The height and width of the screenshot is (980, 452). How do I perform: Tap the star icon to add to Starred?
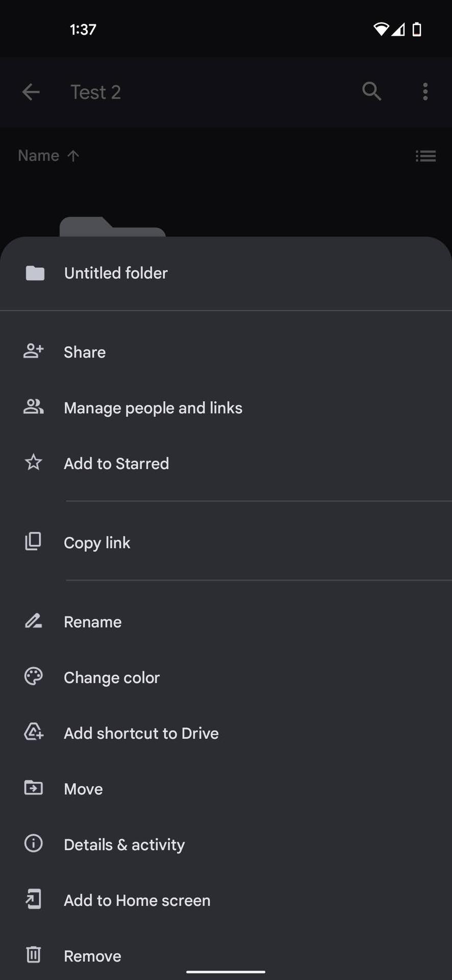click(34, 463)
